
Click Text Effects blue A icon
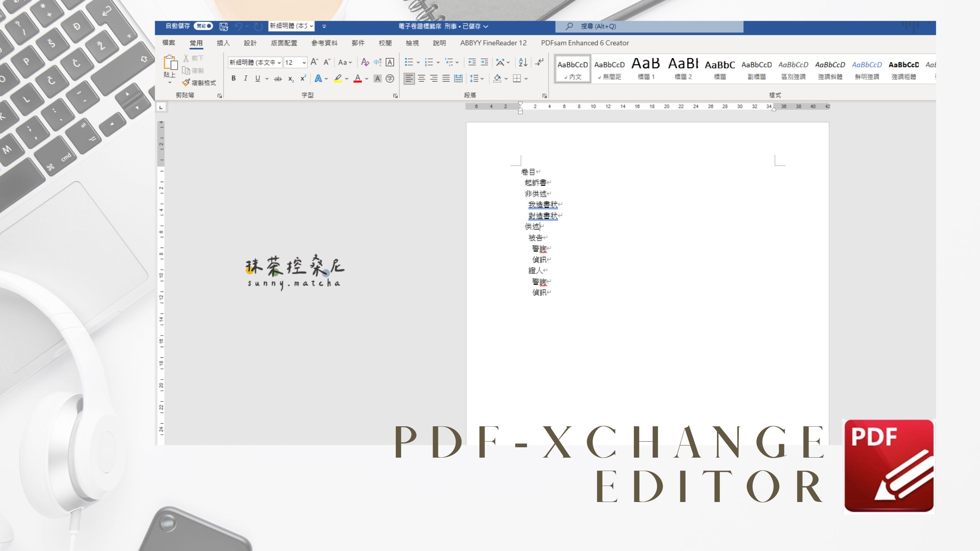[x=318, y=78]
